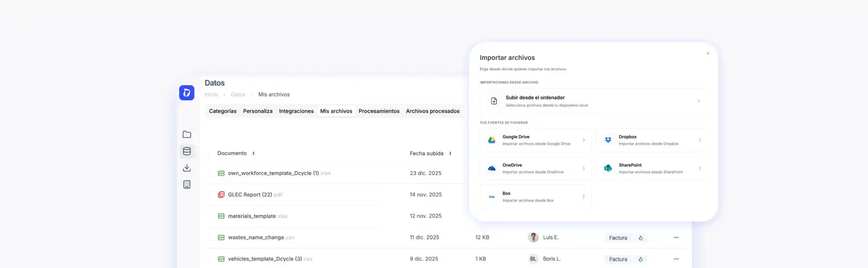Viewport: 868px width, 268px height.
Task: Open the folder icon in the sidebar
Action: (x=187, y=134)
